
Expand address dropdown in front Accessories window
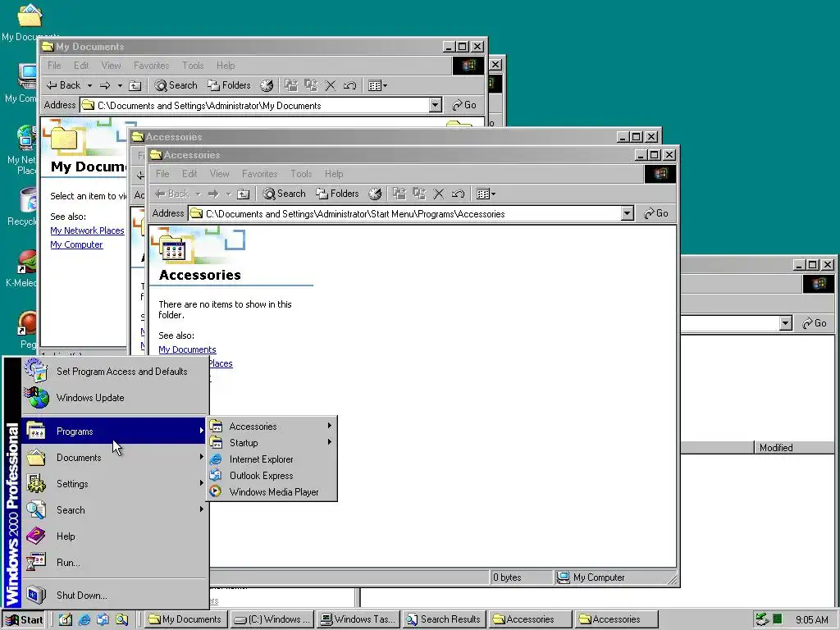(628, 214)
